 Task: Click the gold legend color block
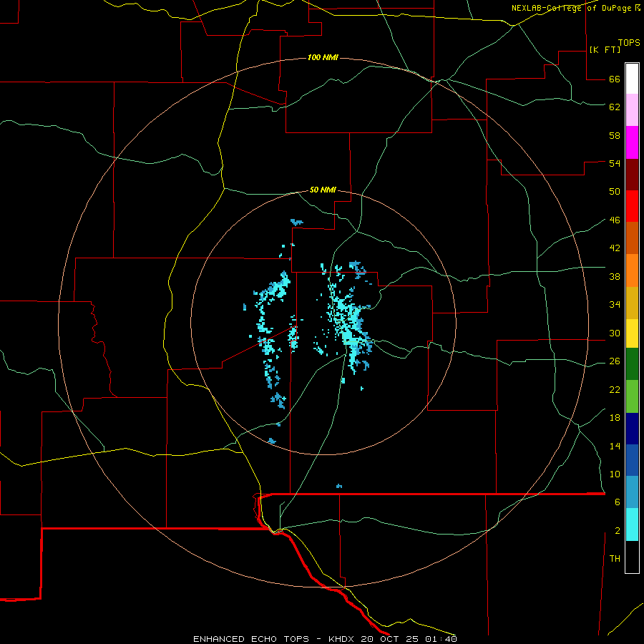coord(632,303)
